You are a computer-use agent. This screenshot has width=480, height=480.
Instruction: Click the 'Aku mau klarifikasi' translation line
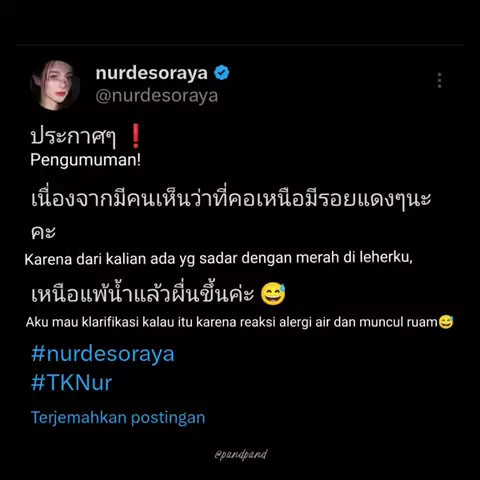coord(232,322)
